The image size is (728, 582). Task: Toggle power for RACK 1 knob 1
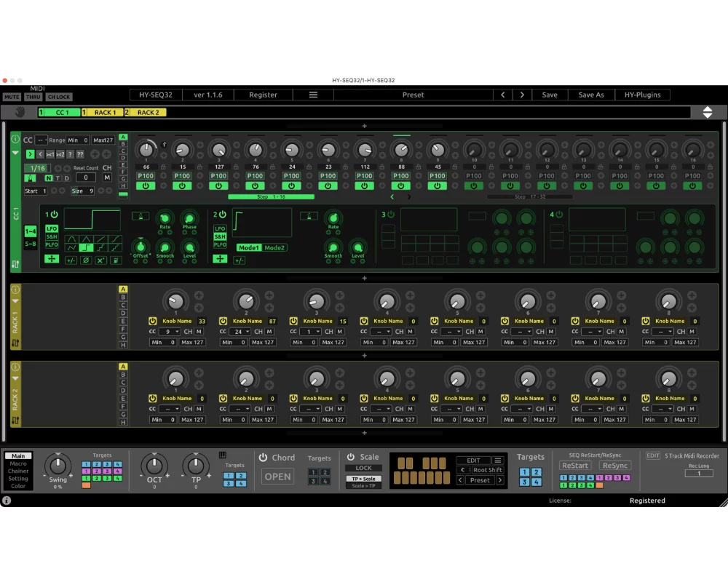(152, 321)
